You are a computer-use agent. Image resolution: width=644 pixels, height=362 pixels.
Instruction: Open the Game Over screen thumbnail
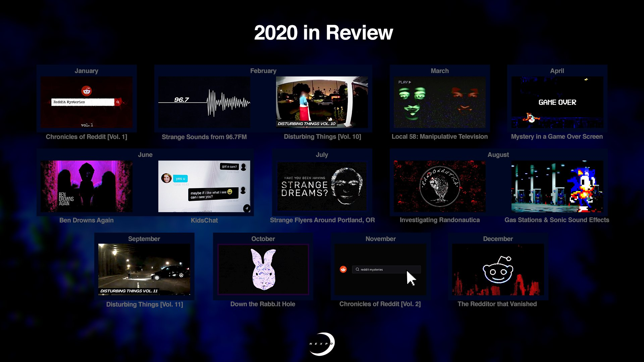point(557,102)
